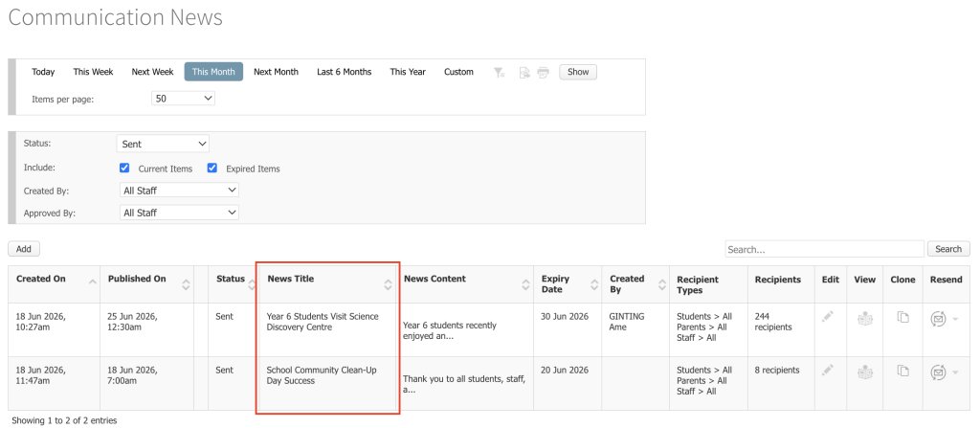The height and width of the screenshot is (428, 980).
Task: Open the Items per page dropdown
Action: click(183, 99)
